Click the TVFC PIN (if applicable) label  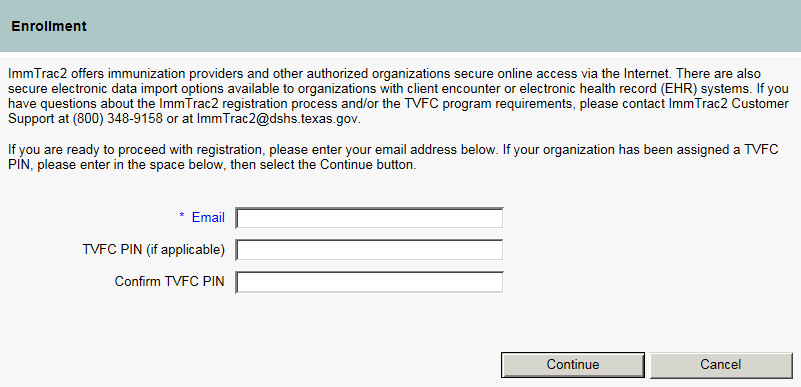(154, 250)
